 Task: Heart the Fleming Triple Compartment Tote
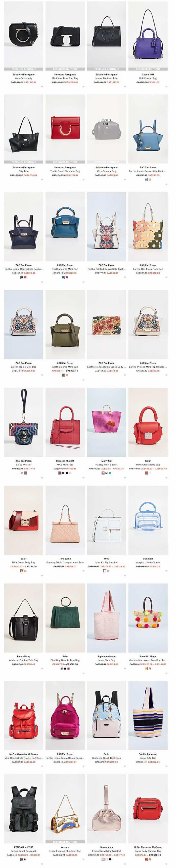tap(83, 576)
